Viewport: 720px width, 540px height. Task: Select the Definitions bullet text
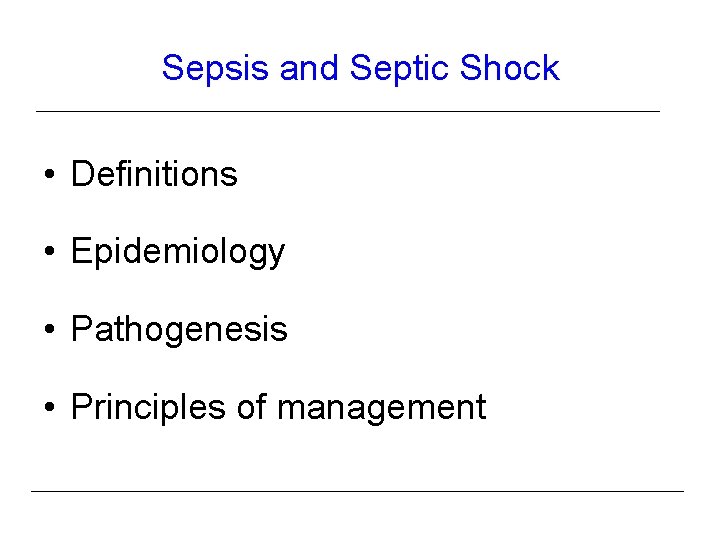tap(154, 174)
